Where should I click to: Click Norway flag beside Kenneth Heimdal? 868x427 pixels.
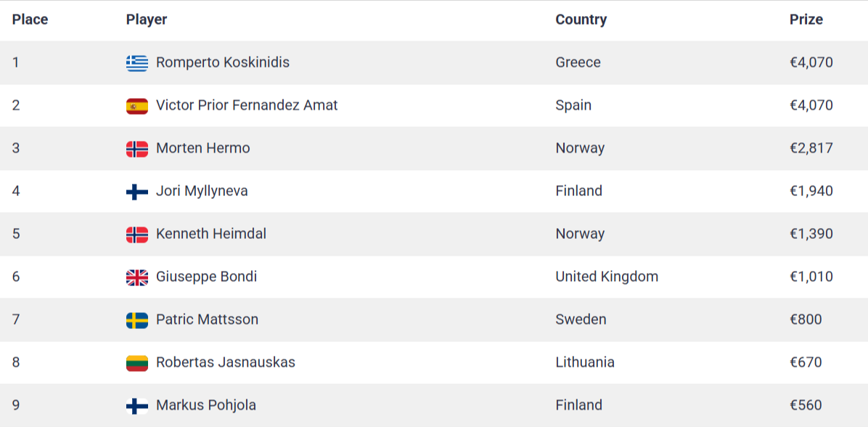click(x=136, y=235)
